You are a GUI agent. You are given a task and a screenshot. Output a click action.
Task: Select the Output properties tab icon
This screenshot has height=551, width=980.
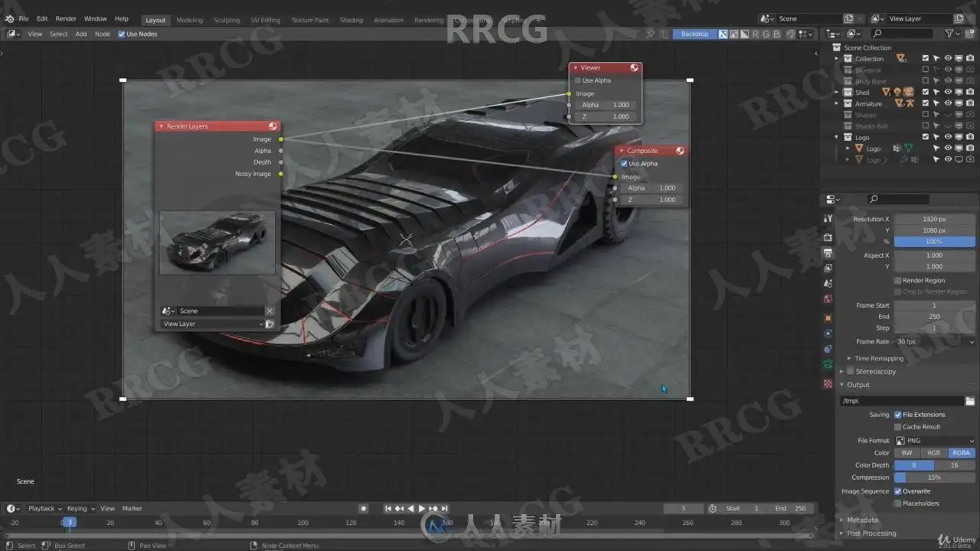[x=828, y=253]
